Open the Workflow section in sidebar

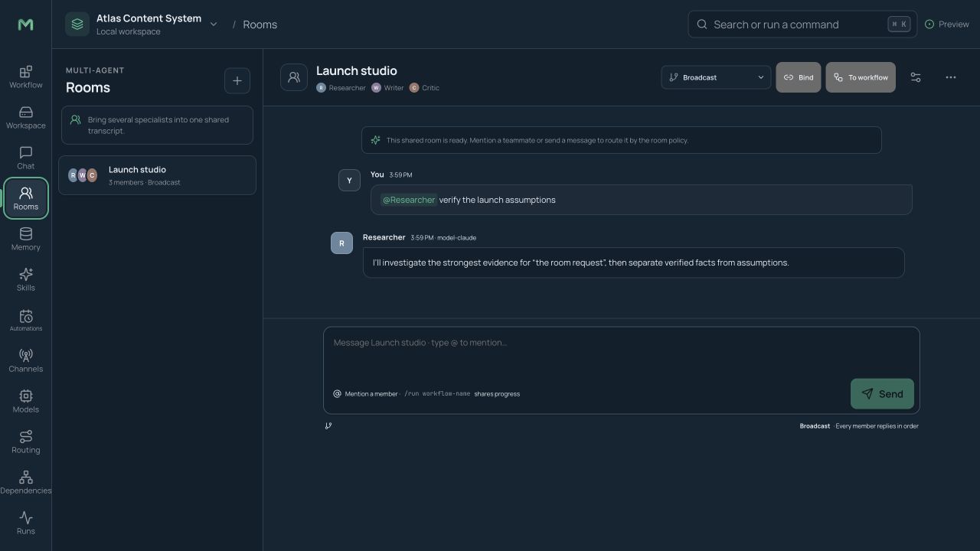point(25,77)
